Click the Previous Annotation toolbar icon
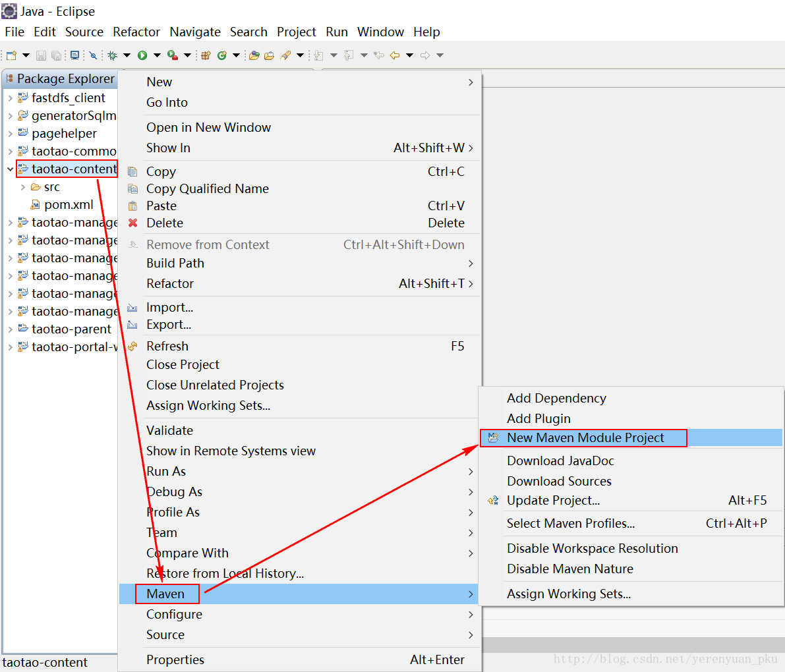Image resolution: width=785 pixels, height=672 pixels. tap(349, 55)
